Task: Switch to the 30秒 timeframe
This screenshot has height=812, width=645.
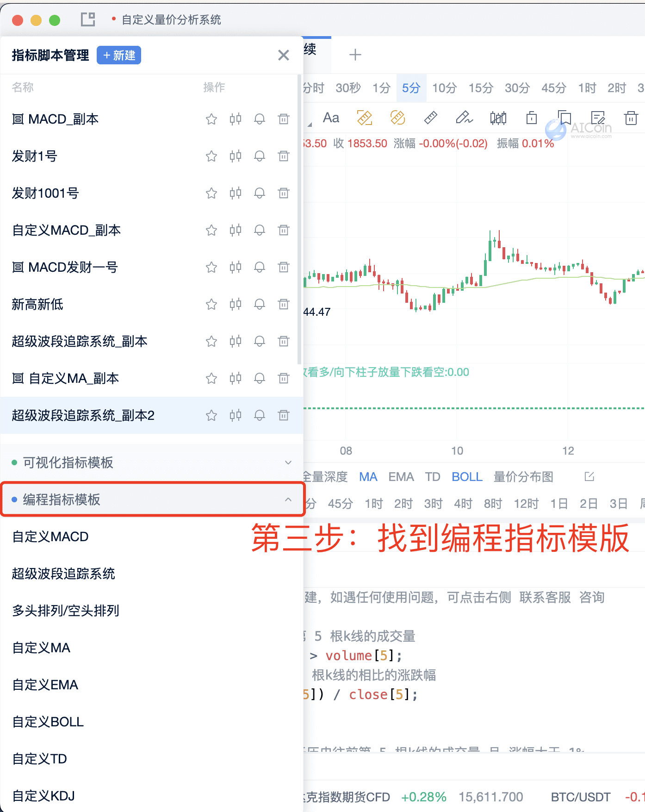Action: [x=348, y=88]
